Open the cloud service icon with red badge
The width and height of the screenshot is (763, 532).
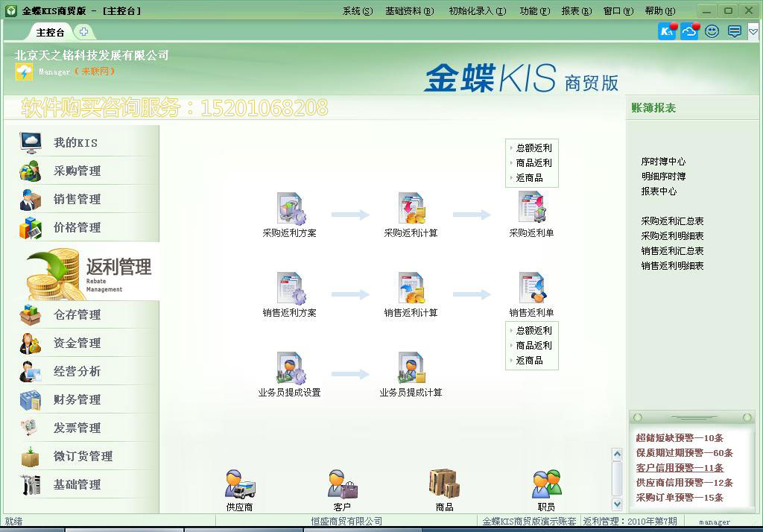click(x=688, y=31)
